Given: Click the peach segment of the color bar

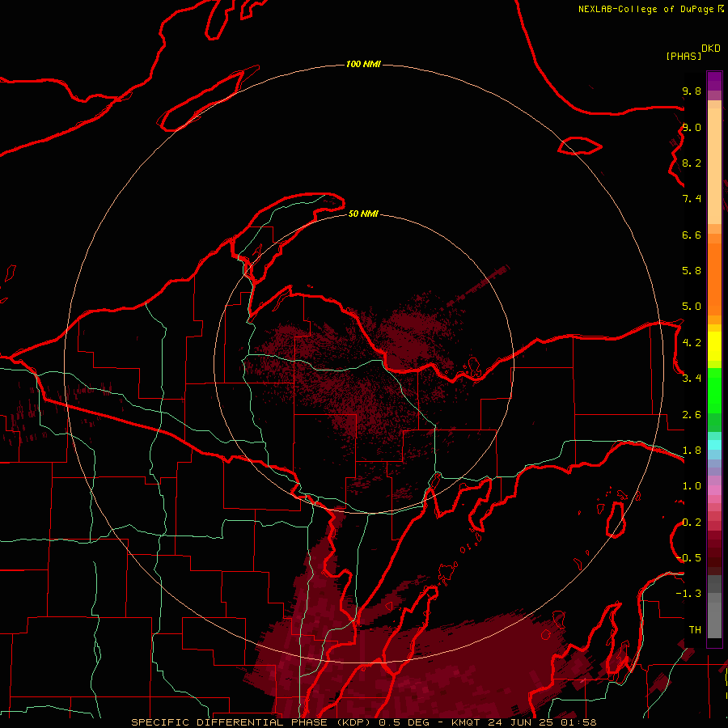Looking at the screenshot, I should tap(714, 166).
